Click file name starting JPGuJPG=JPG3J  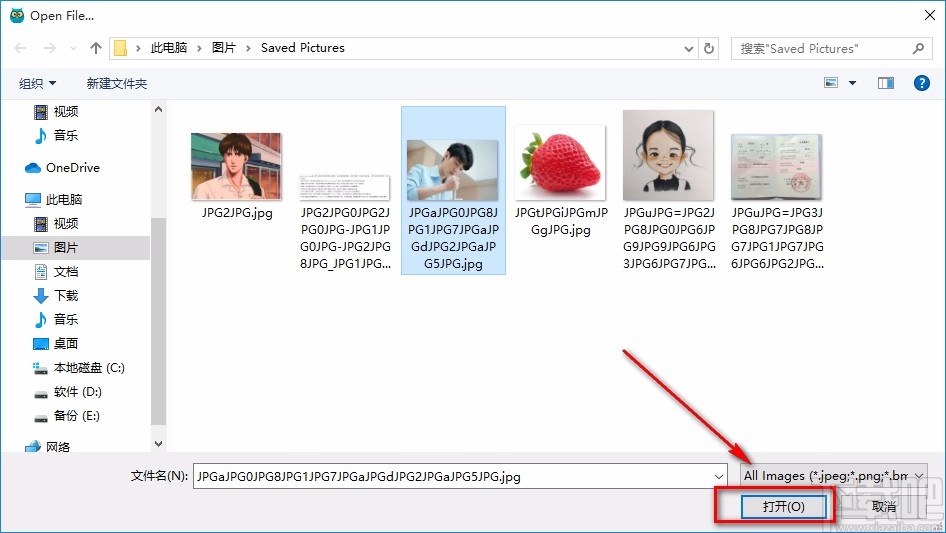point(777,238)
